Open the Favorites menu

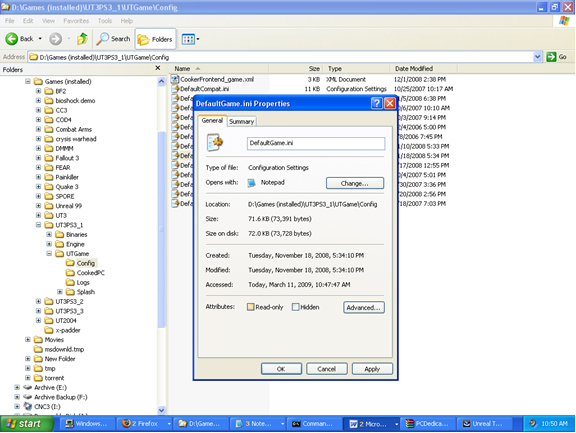click(76, 21)
